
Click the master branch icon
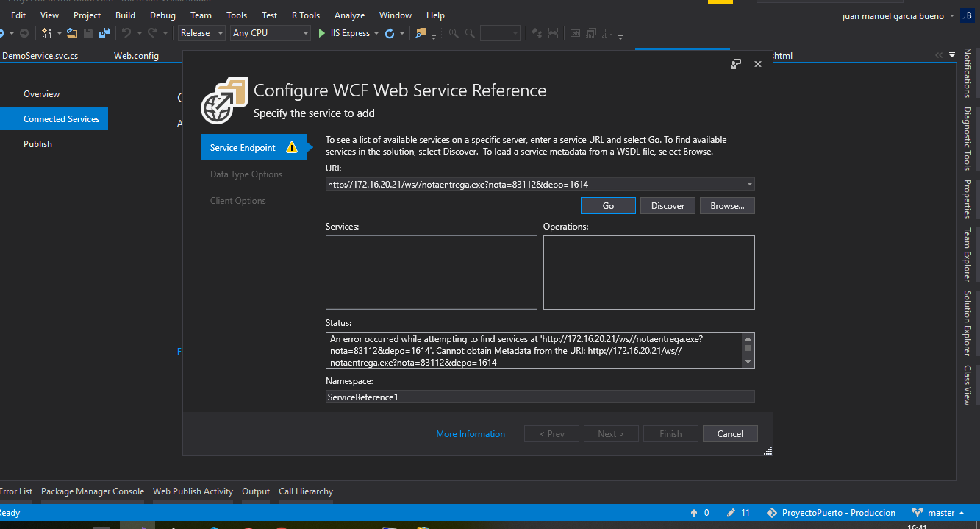pos(918,513)
